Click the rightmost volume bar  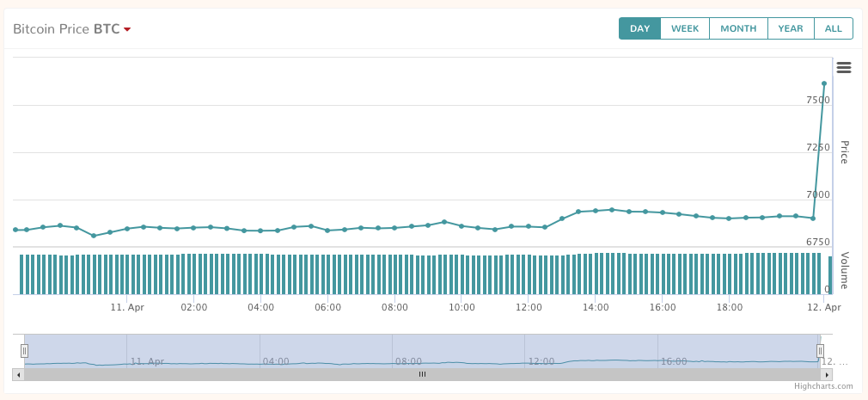click(830, 275)
